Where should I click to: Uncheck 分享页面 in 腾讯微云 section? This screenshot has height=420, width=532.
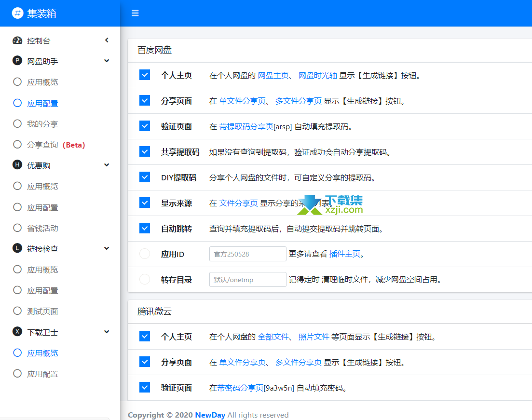[x=145, y=362]
